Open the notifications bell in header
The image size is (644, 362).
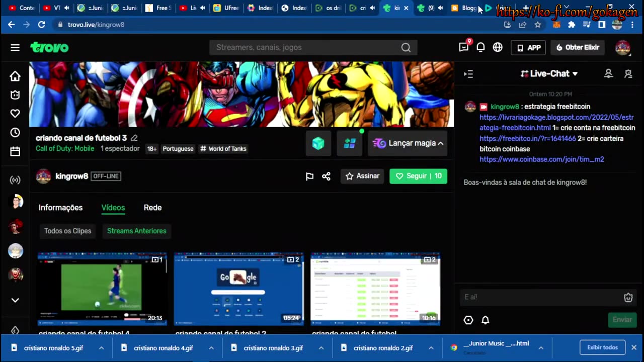click(x=480, y=47)
